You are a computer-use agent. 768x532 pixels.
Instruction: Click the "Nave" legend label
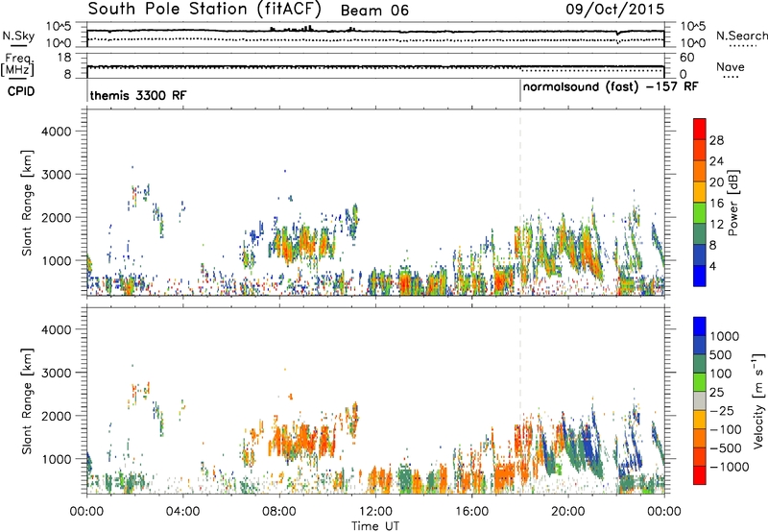coord(730,66)
